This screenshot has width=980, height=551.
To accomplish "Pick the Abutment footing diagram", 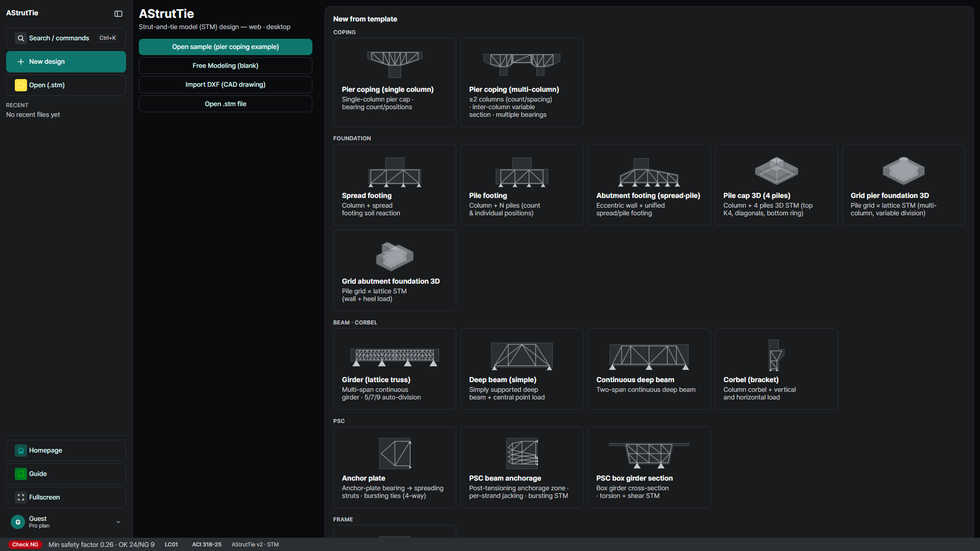I will click(649, 172).
